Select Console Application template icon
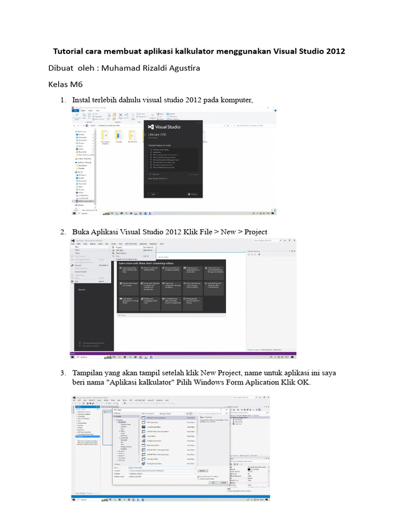399x532 pixels. (143, 427)
